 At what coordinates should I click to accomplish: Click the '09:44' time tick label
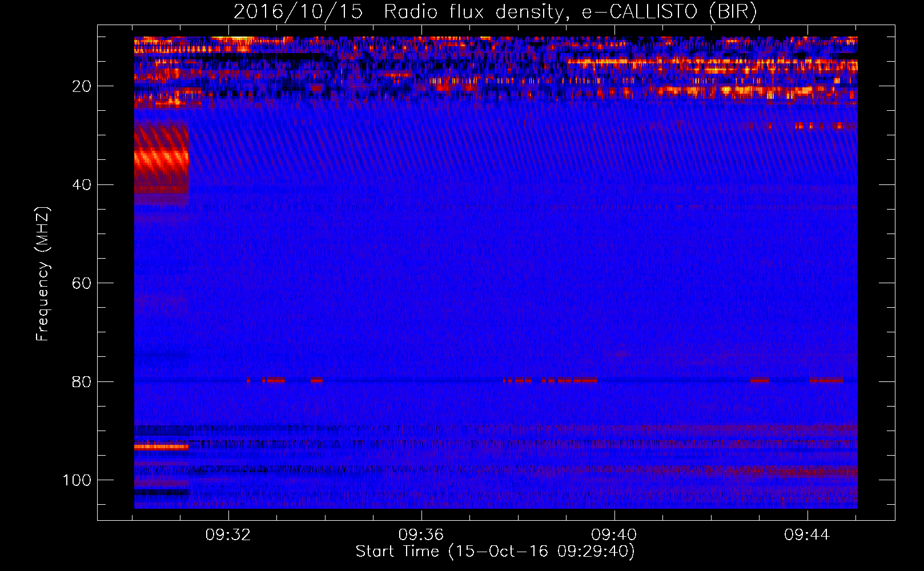click(807, 535)
